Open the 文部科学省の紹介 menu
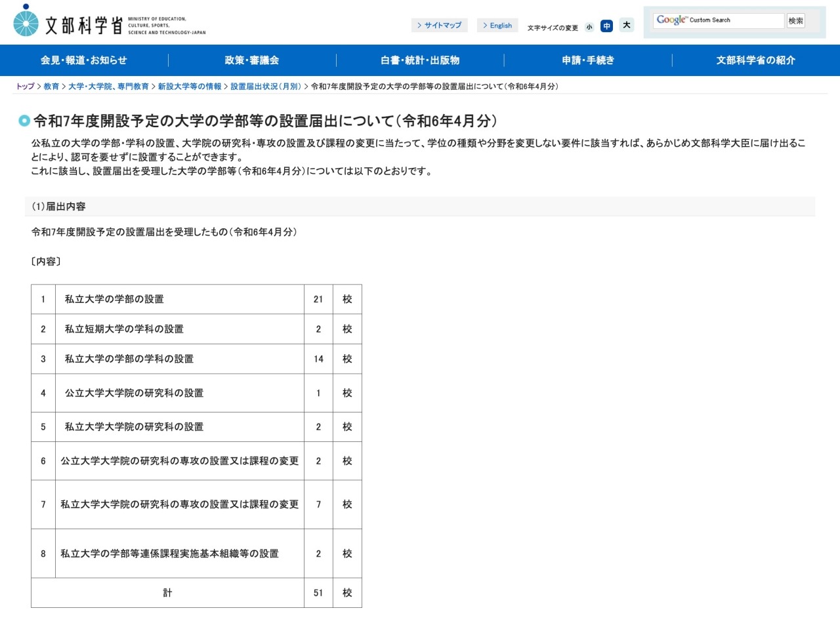 click(756, 60)
